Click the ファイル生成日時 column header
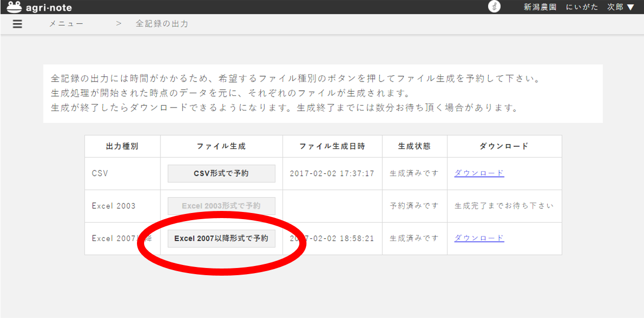 click(x=332, y=146)
